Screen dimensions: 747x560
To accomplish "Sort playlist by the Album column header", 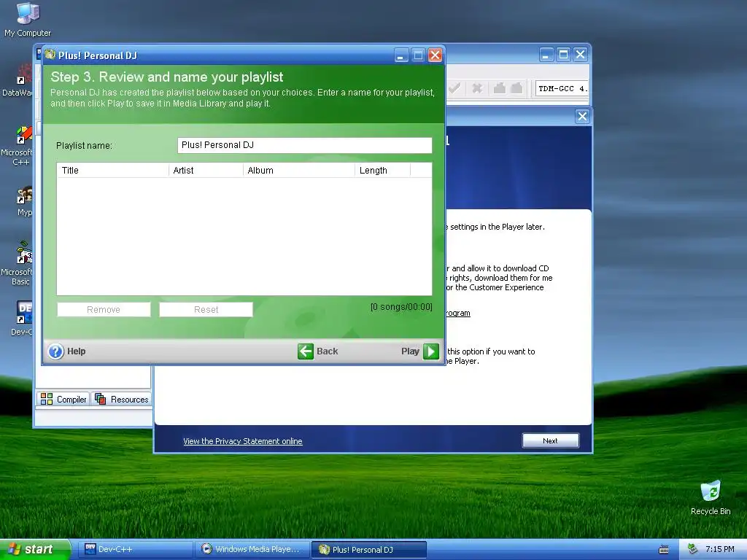I will point(298,171).
